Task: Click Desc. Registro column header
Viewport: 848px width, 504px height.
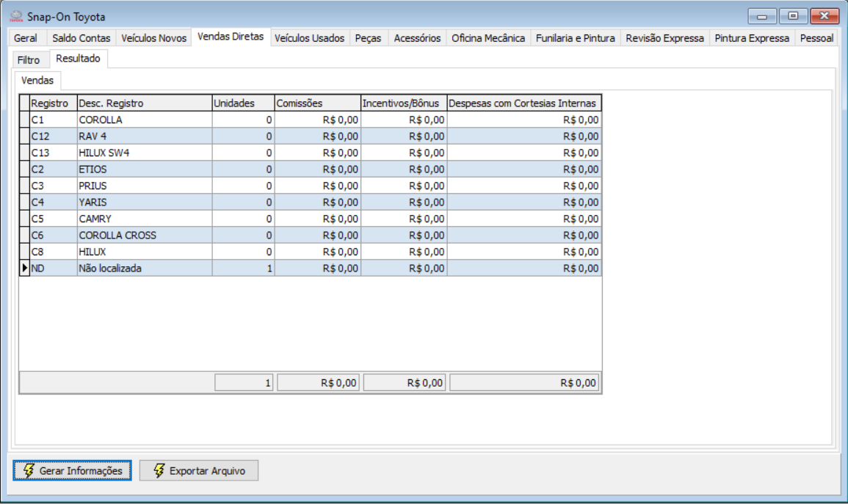Action: pos(145,103)
